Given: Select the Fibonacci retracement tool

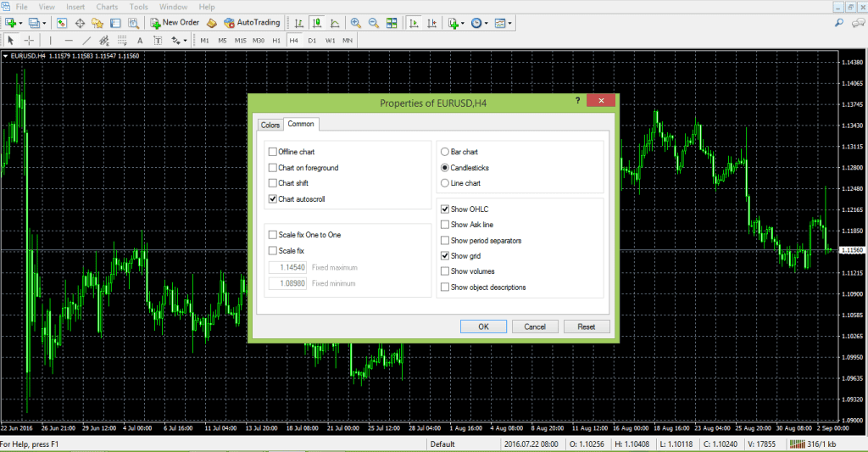Looking at the screenshot, I should tap(122, 40).
